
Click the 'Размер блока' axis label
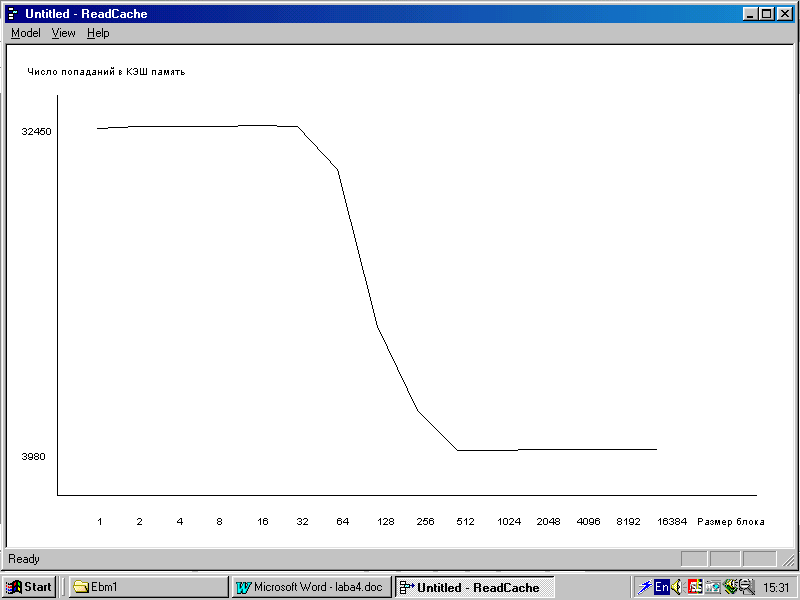[731, 521]
